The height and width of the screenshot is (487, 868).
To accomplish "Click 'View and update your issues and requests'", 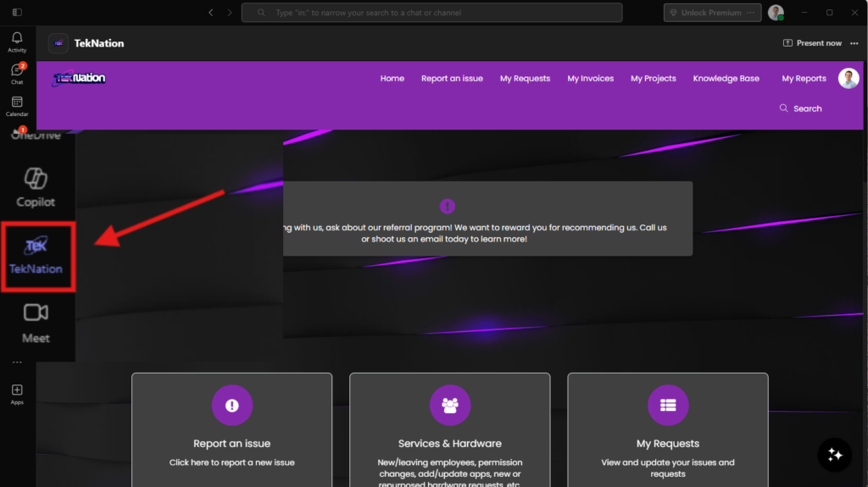I will 668,468.
